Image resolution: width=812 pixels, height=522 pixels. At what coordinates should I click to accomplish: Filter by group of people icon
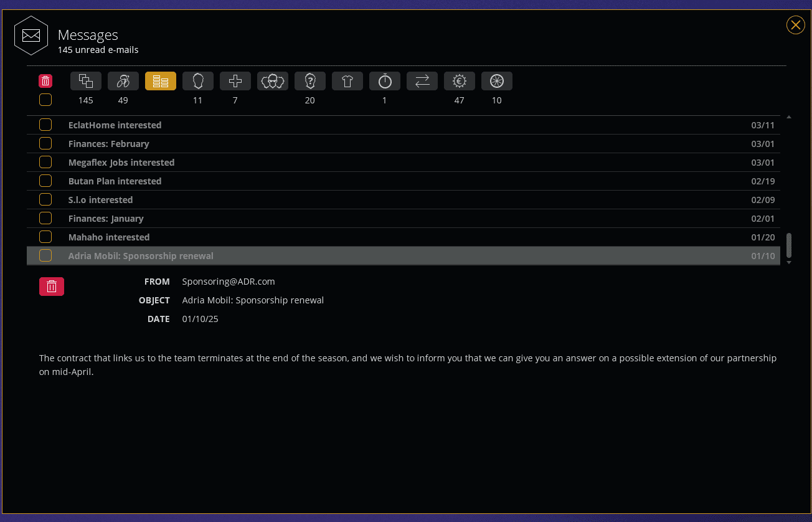(x=273, y=81)
